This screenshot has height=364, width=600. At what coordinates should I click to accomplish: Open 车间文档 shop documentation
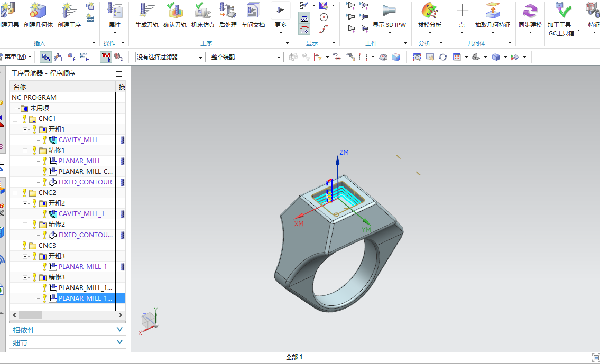coord(253,15)
